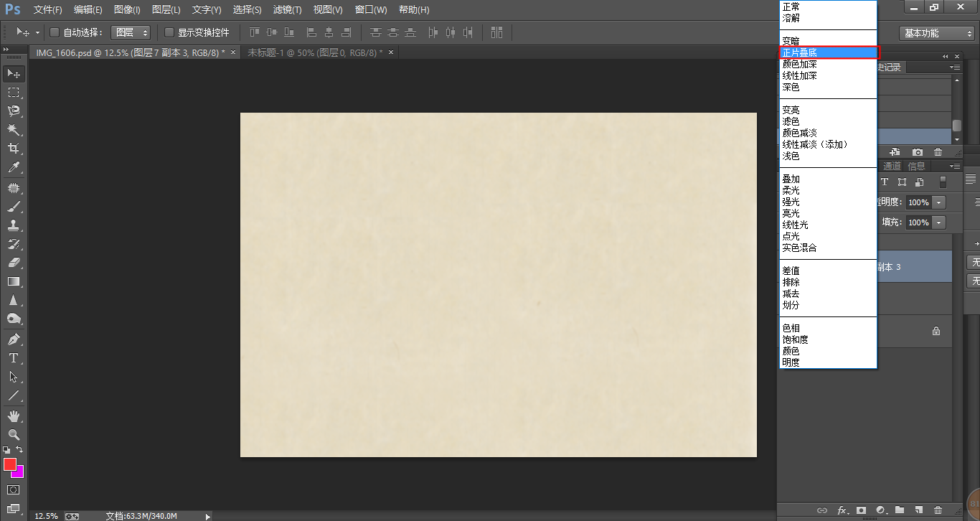
Task: Select the Path Selection tool
Action: click(14, 377)
